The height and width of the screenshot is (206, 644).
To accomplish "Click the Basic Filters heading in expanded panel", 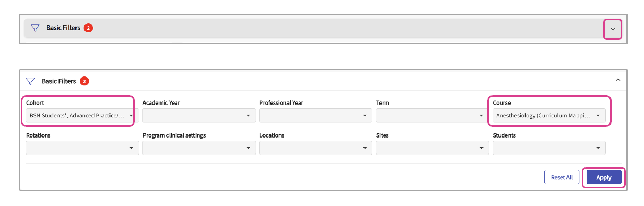I will click(58, 81).
